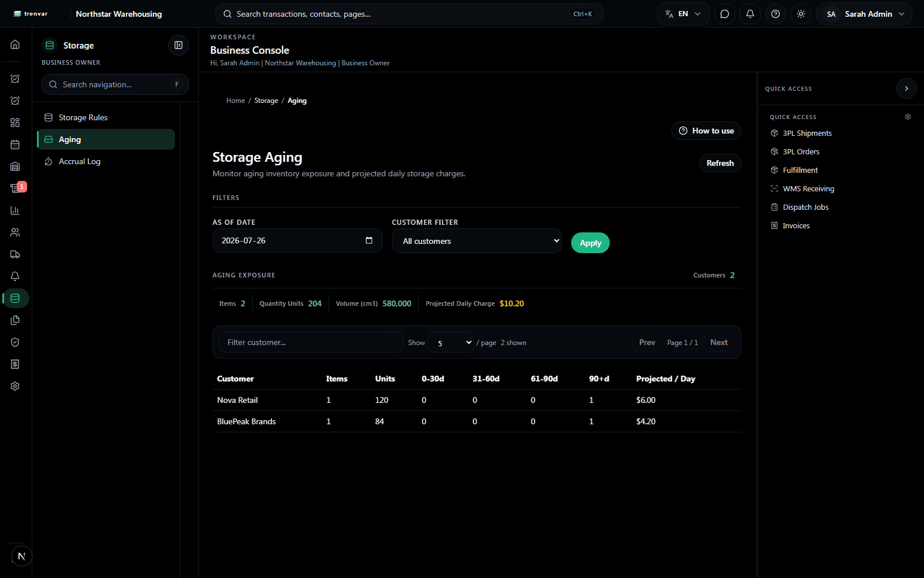Open the calendar picker in date field

(x=369, y=240)
